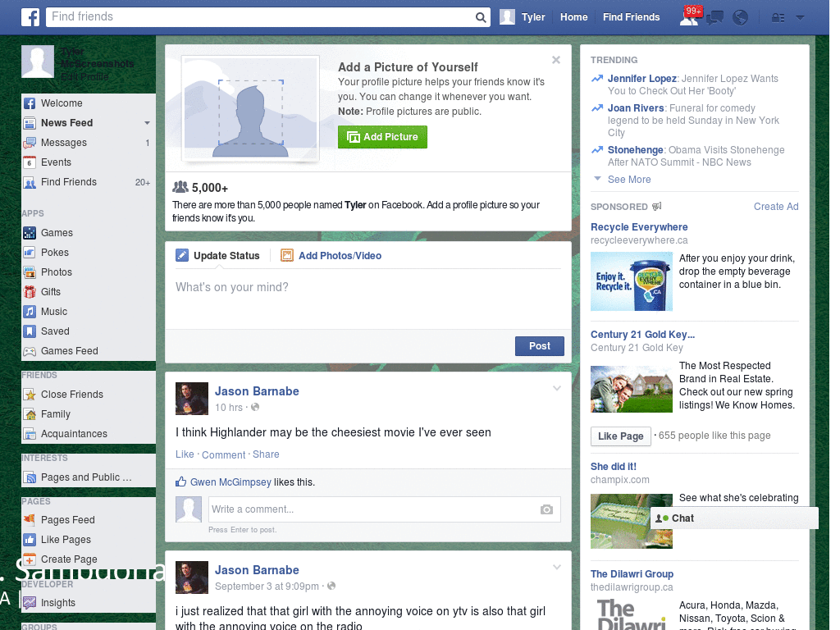Click Find Friends in the top bar
840x630 pixels.
click(x=631, y=17)
